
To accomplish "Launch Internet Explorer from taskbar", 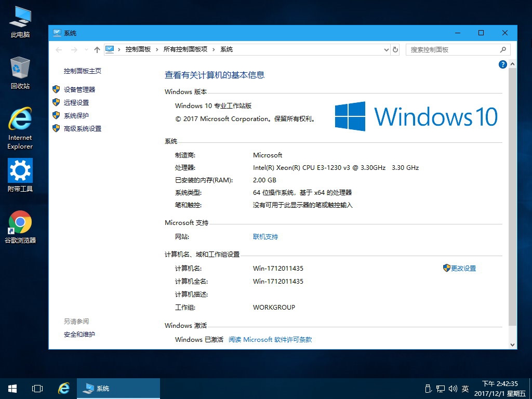I will [x=63, y=389].
